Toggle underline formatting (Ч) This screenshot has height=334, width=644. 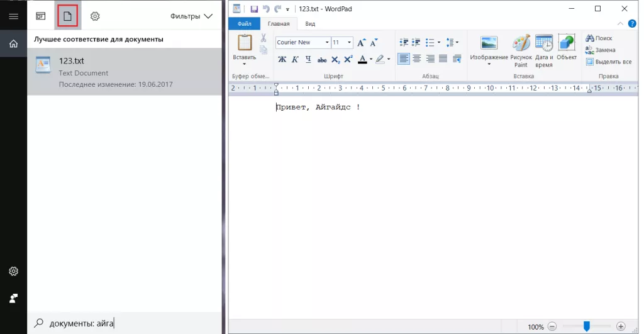click(x=308, y=60)
